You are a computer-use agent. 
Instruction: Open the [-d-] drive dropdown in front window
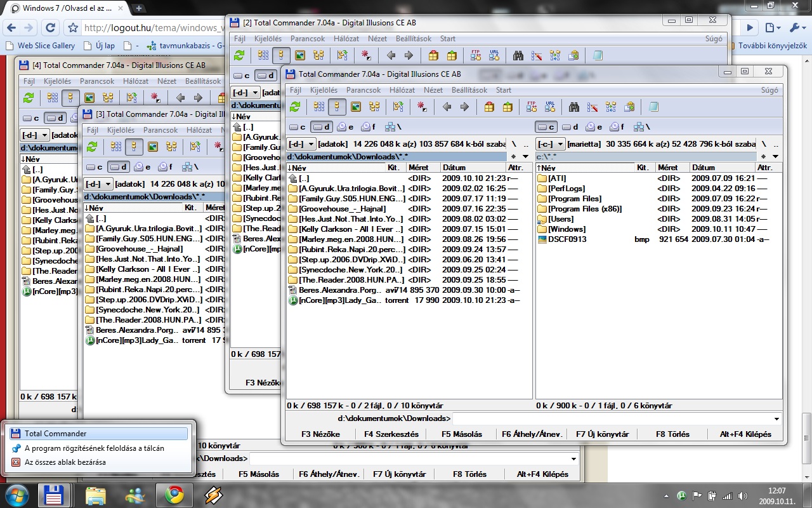[x=301, y=144]
